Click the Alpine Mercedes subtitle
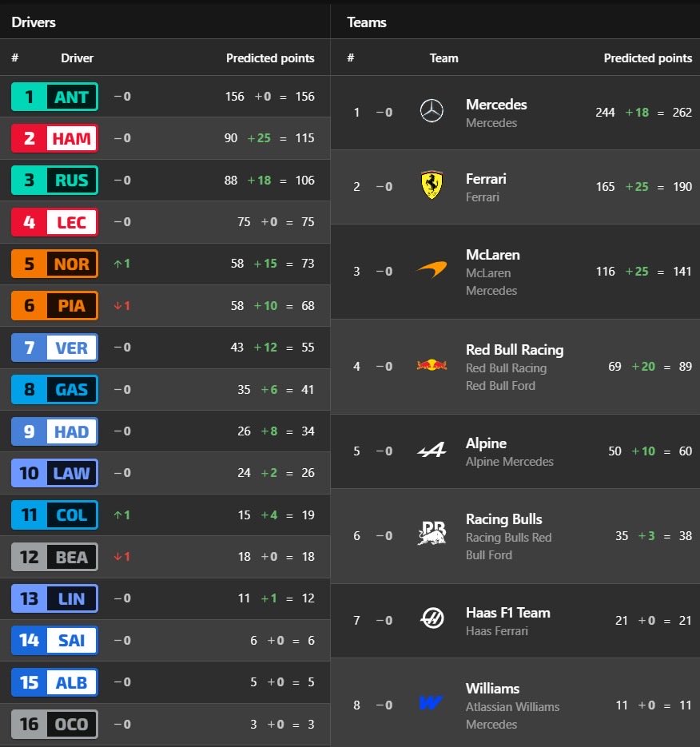 click(x=509, y=462)
